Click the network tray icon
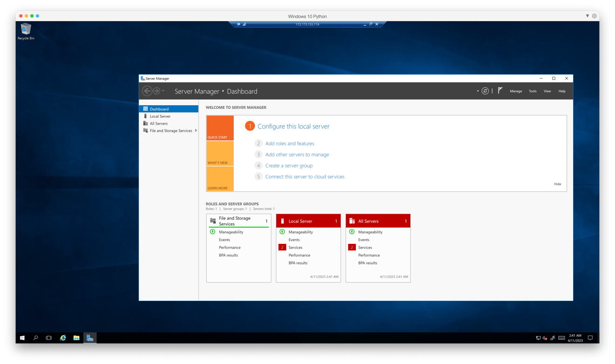 [x=538, y=338]
